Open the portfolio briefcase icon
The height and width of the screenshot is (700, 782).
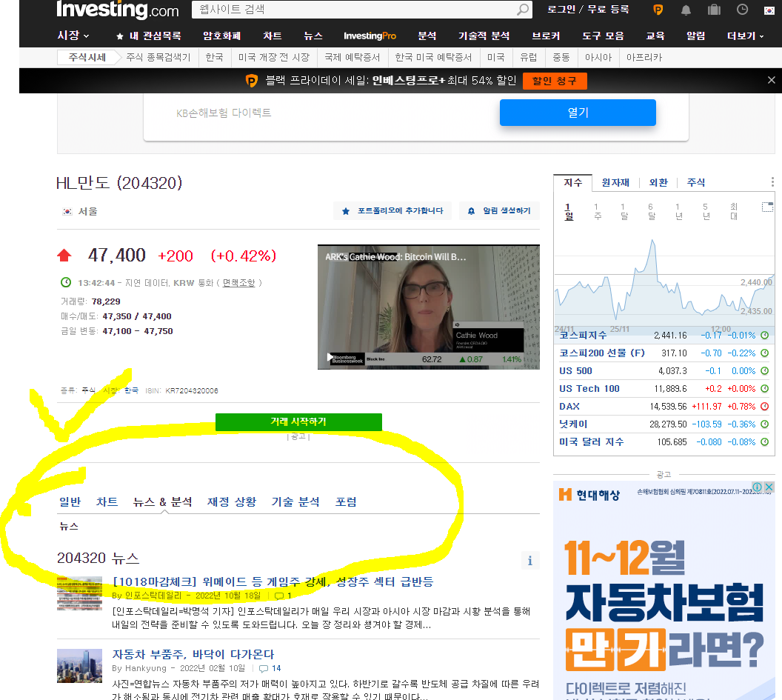713,10
